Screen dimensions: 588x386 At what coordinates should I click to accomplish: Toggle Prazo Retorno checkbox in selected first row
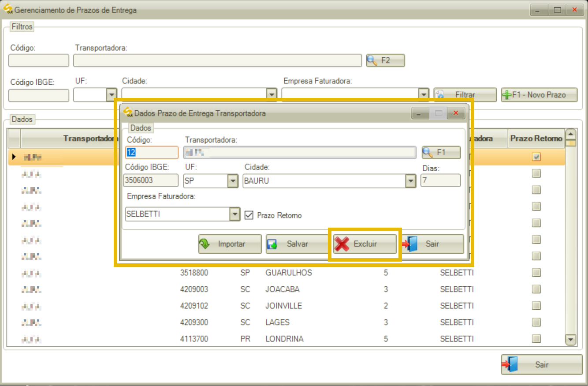click(536, 157)
